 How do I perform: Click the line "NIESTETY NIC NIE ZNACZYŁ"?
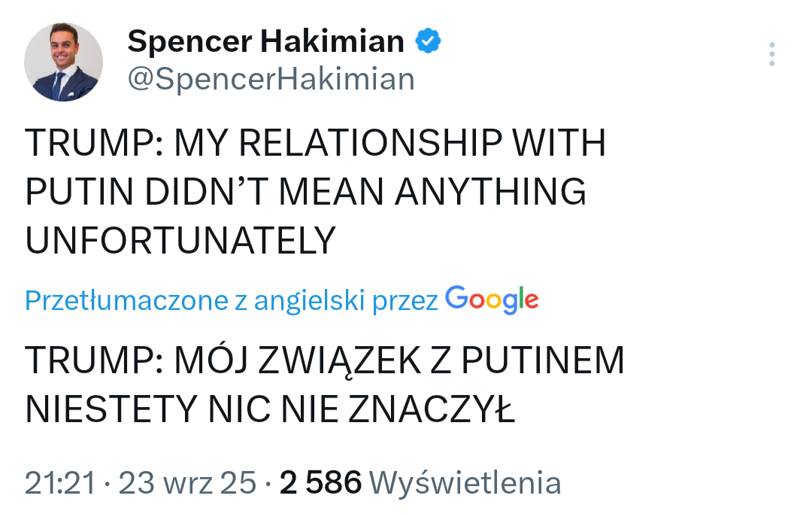point(270,409)
